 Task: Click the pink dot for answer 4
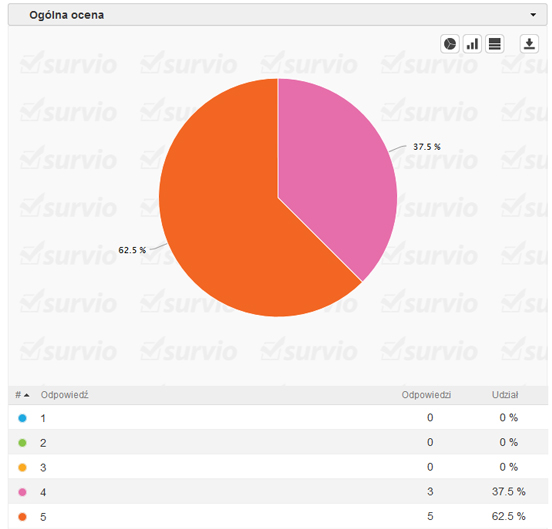click(x=22, y=492)
